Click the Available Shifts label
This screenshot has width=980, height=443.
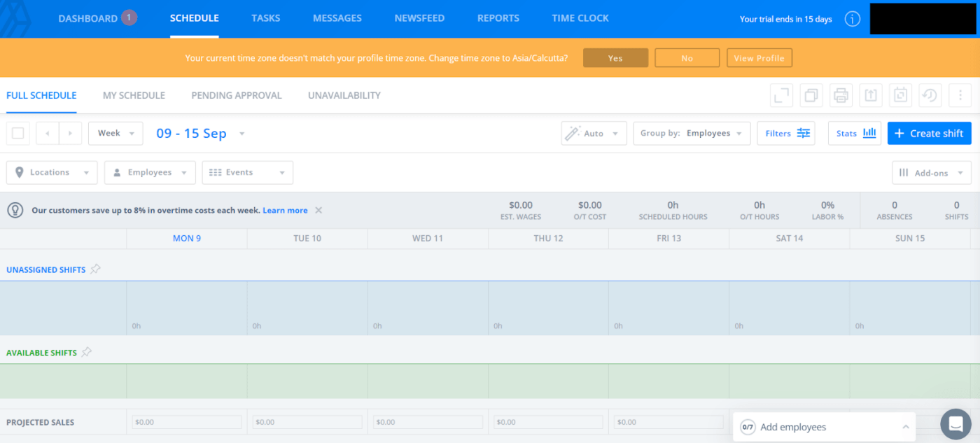(x=41, y=353)
